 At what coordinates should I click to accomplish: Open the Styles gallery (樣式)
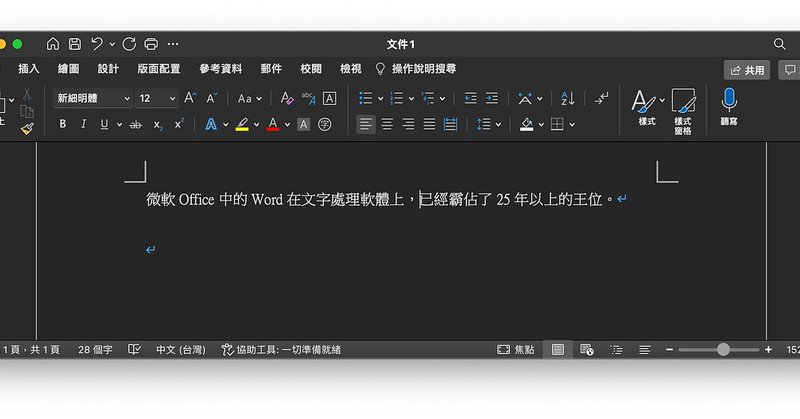click(646, 108)
